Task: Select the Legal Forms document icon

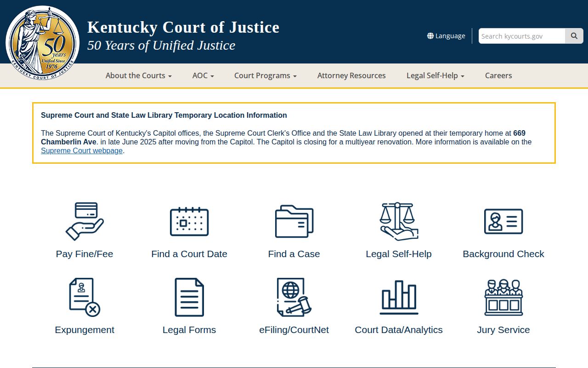Action: coord(189,297)
